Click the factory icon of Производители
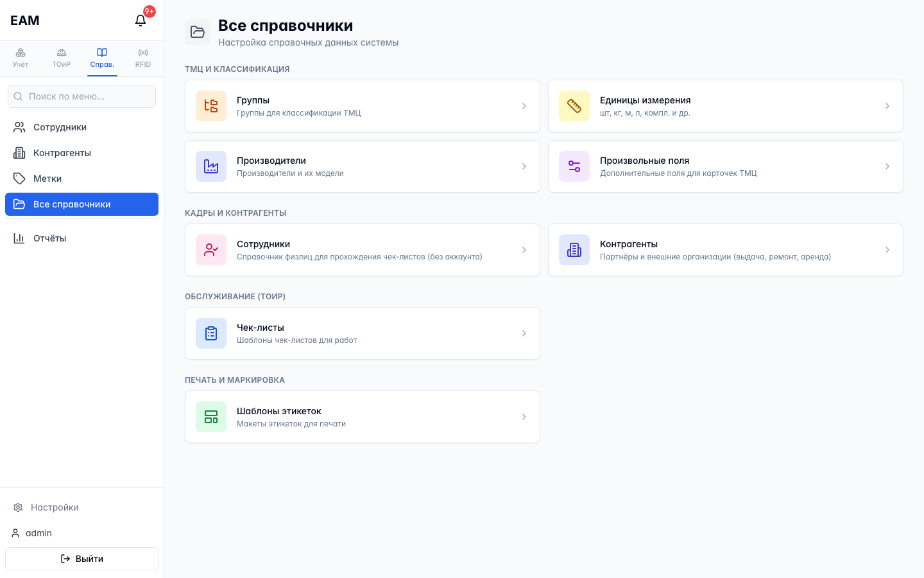 tap(211, 166)
